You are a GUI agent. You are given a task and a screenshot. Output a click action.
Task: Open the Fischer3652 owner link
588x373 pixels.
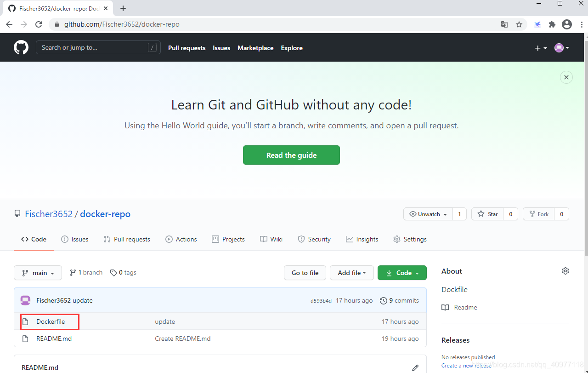pos(49,214)
